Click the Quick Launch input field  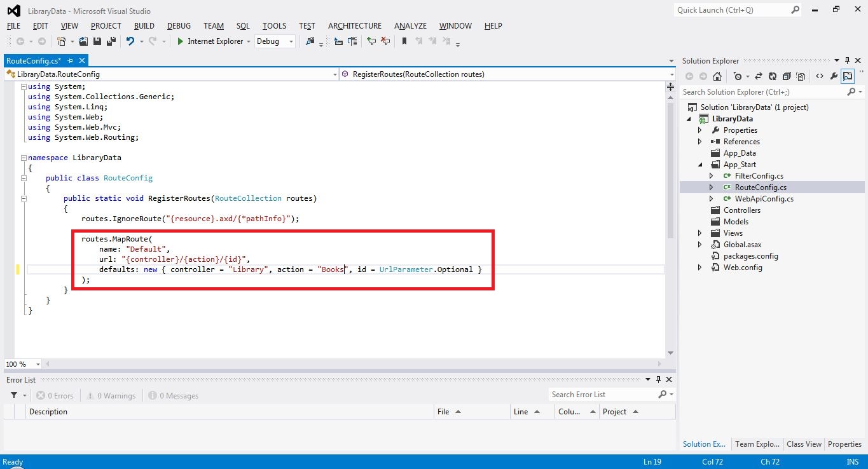pos(731,10)
